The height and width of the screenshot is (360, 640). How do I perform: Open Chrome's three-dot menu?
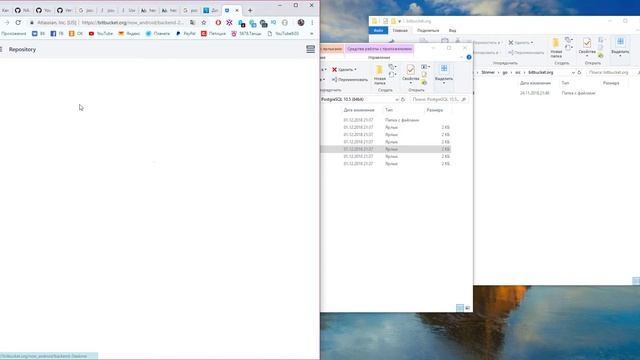(312, 22)
